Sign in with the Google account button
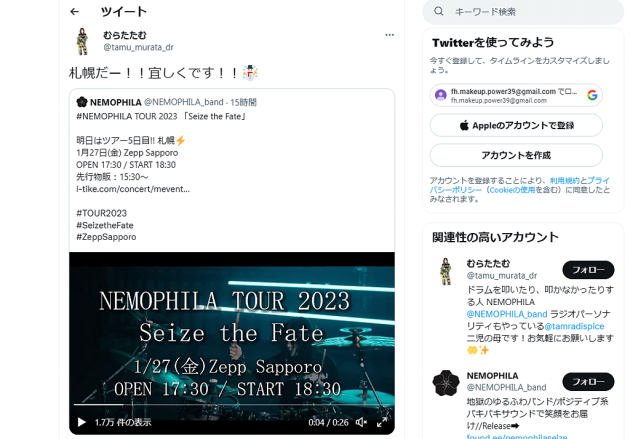 coord(516,95)
